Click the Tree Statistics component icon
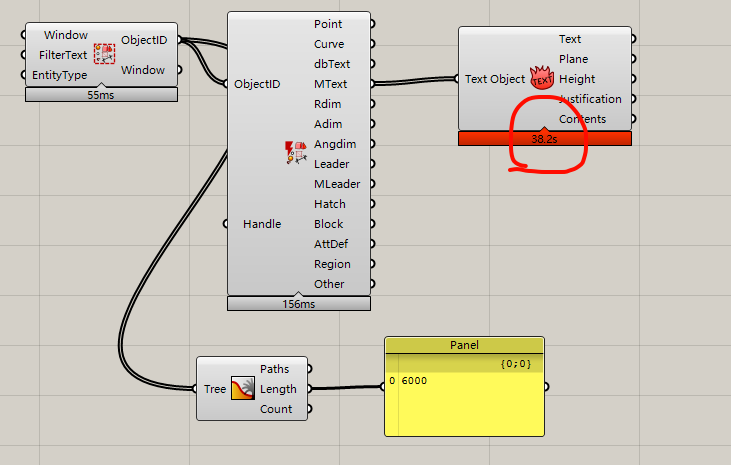The image size is (731, 465). tap(243, 389)
